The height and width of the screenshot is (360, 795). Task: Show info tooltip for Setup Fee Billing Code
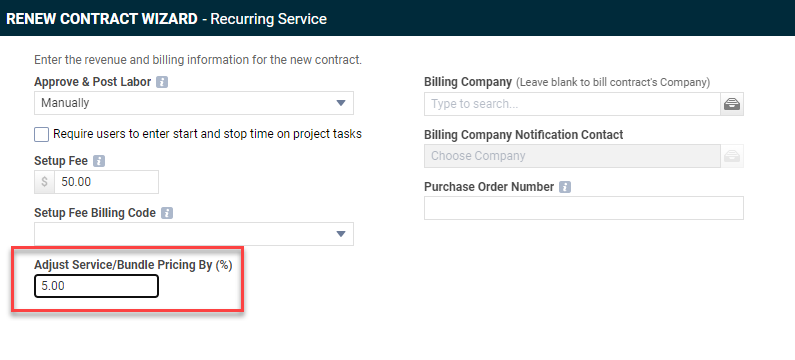click(x=167, y=213)
